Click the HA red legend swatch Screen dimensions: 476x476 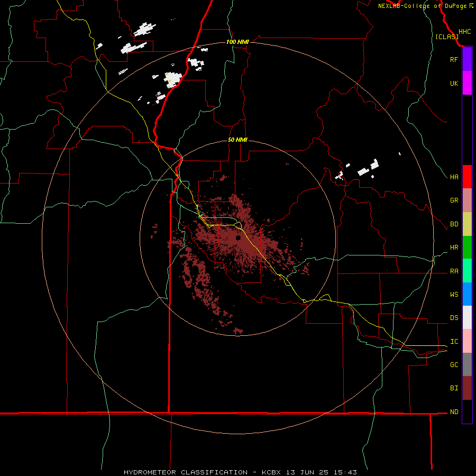[x=467, y=177]
